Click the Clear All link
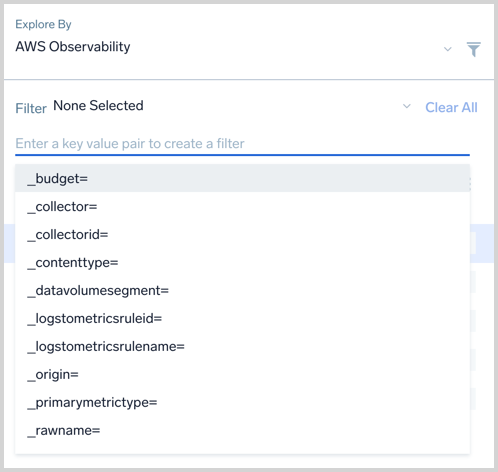 click(x=451, y=107)
